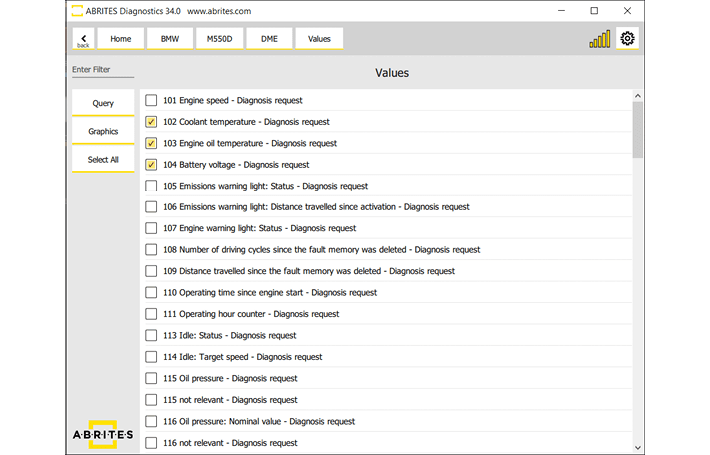Click the signal strength bars icon
The width and height of the screenshot is (710, 455).
(x=599, y=40)
